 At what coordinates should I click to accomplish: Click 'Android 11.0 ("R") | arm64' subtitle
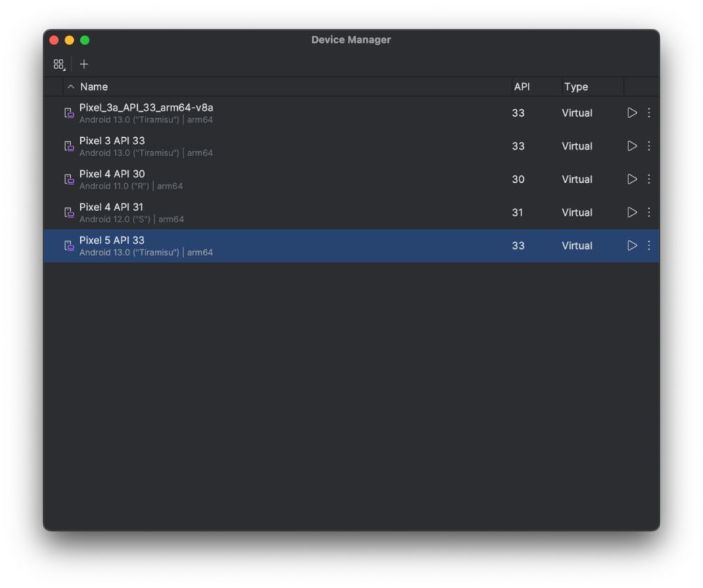point(131,186)
